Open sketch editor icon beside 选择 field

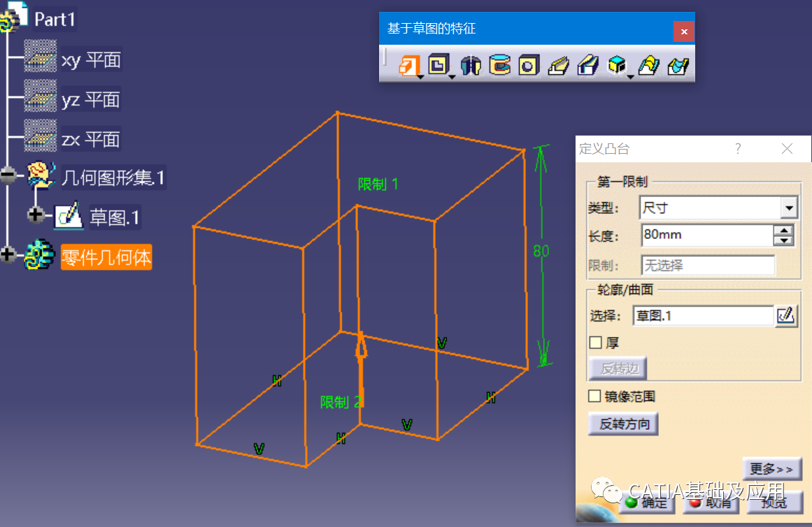coord(785,315)
